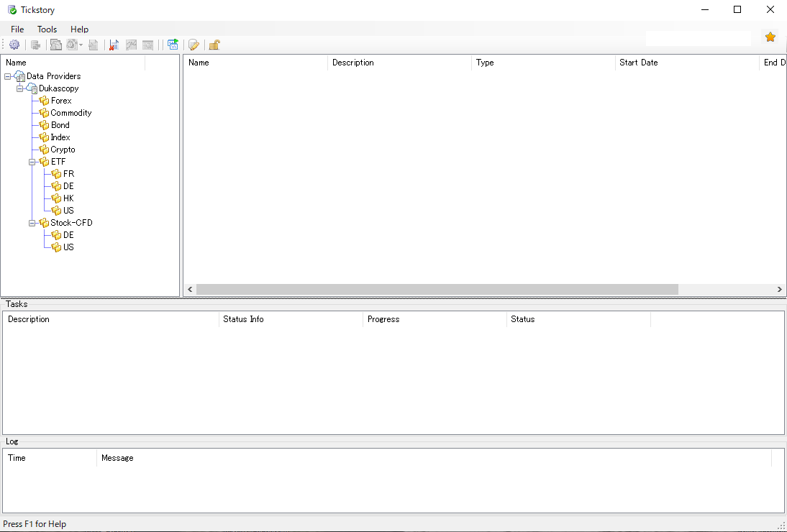This screenshot has height=532, width=787.
Task: Select the Stock-CFD folder label
Action: [x=72, y=223]
